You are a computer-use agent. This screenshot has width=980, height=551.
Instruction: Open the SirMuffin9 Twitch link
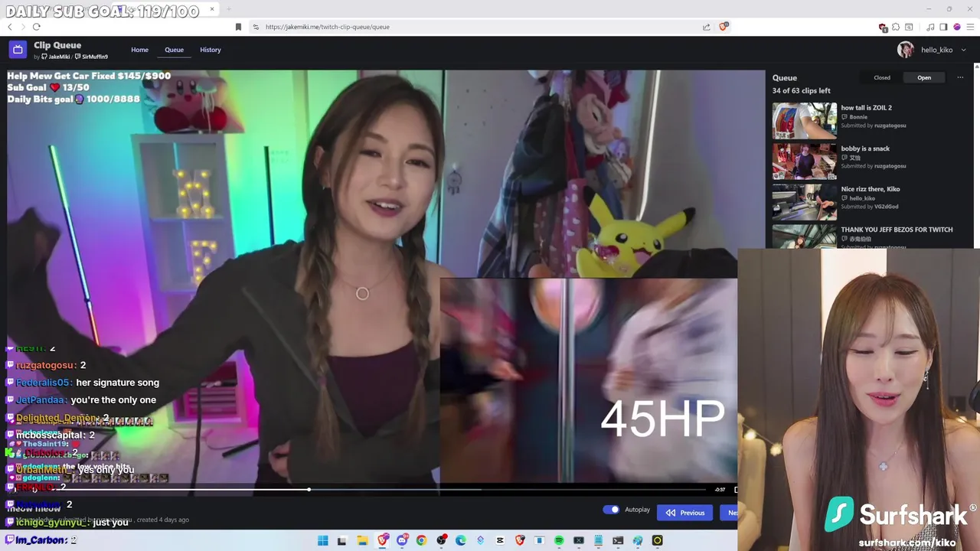click(x=91, y=57)
